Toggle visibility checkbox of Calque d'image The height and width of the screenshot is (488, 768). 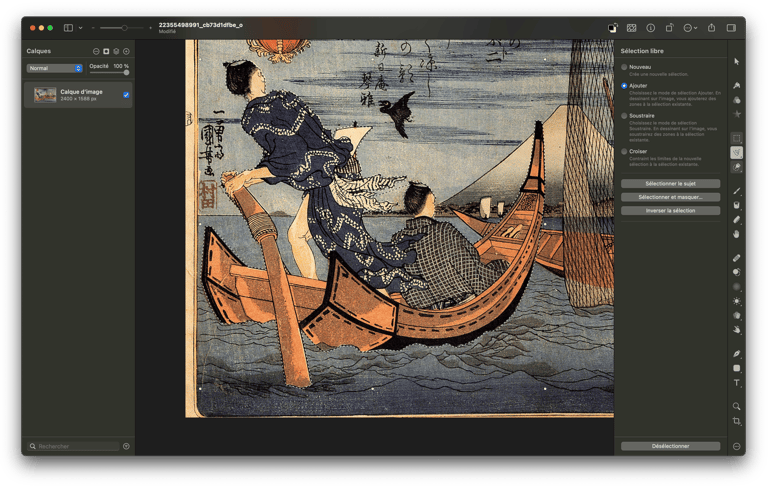pos(126,95)
